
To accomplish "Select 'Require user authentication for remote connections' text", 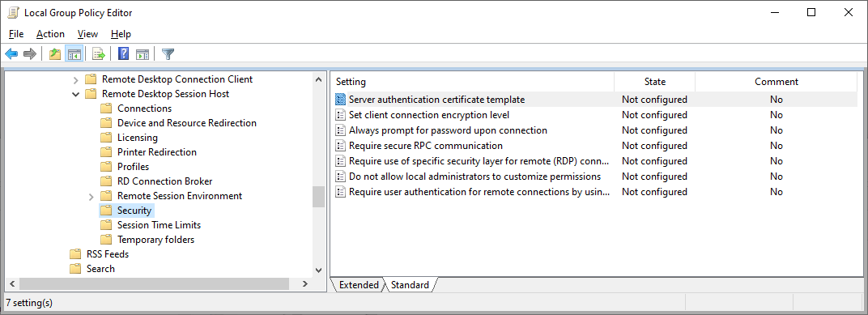I will coord(479,192).
